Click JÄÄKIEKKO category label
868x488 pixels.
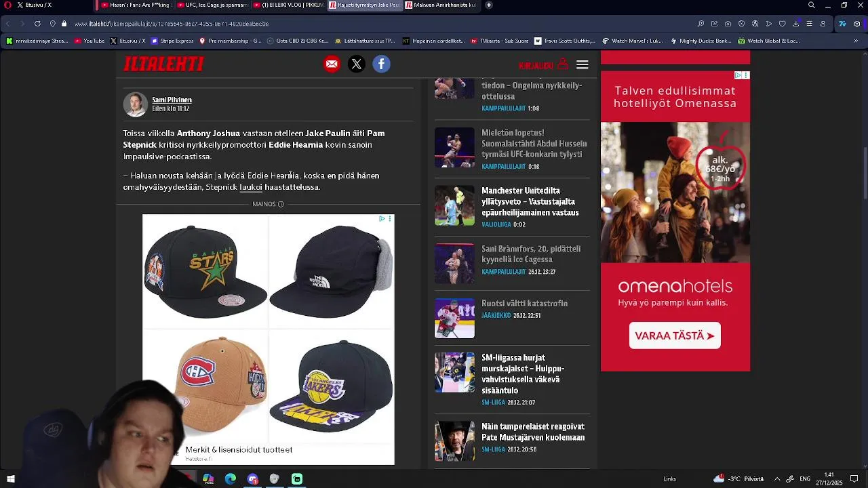click(x=496, y=316)
